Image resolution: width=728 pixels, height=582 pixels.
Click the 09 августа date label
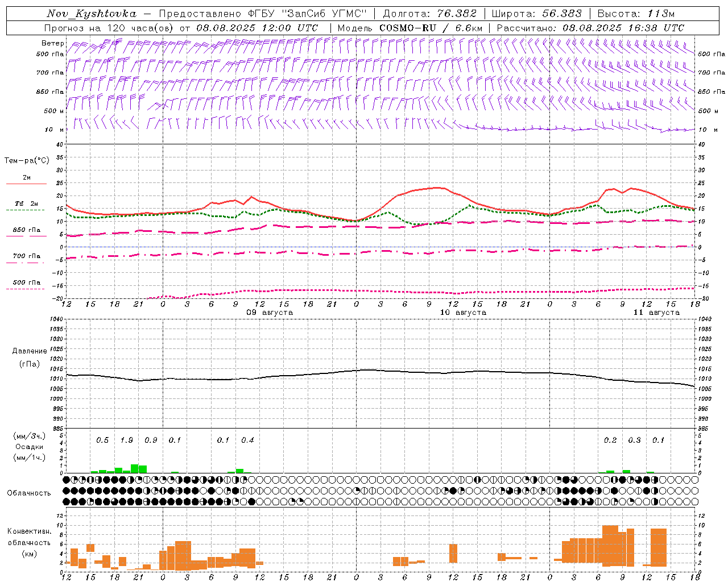270,313
